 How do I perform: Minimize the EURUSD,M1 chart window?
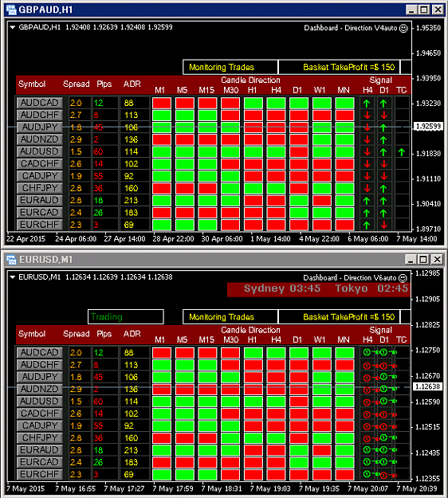[411, 260]
